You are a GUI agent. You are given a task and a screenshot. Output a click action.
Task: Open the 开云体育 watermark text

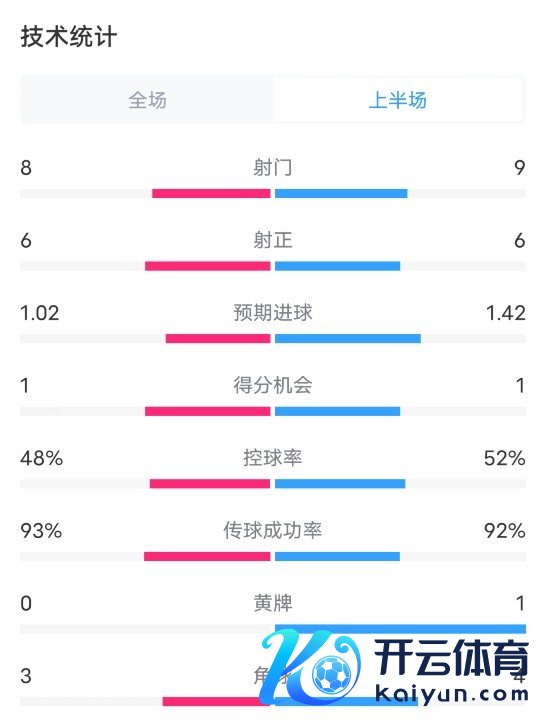[451, 658]
